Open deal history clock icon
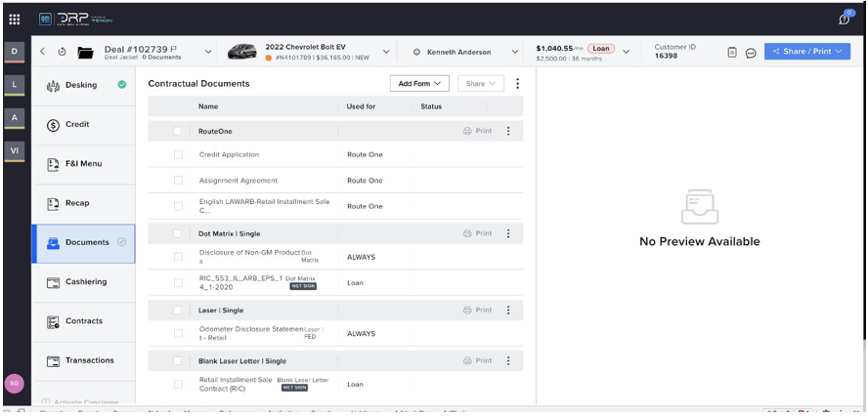Screen dimensions: 868x416 click(x=62, y=52)
